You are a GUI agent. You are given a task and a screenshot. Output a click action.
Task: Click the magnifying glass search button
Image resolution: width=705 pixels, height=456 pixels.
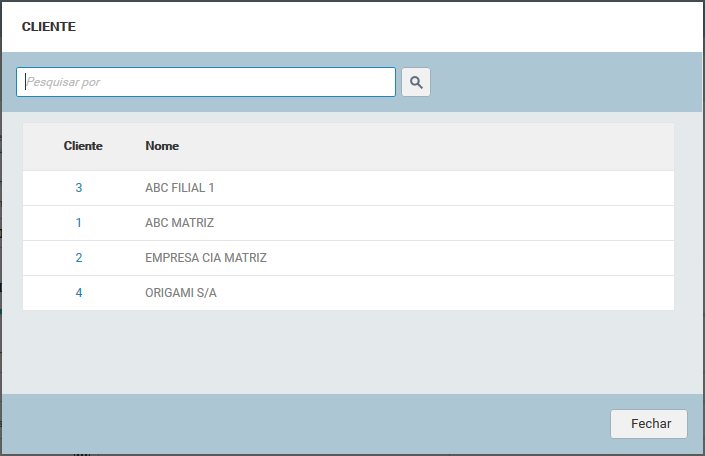click(x=416, y=82)
